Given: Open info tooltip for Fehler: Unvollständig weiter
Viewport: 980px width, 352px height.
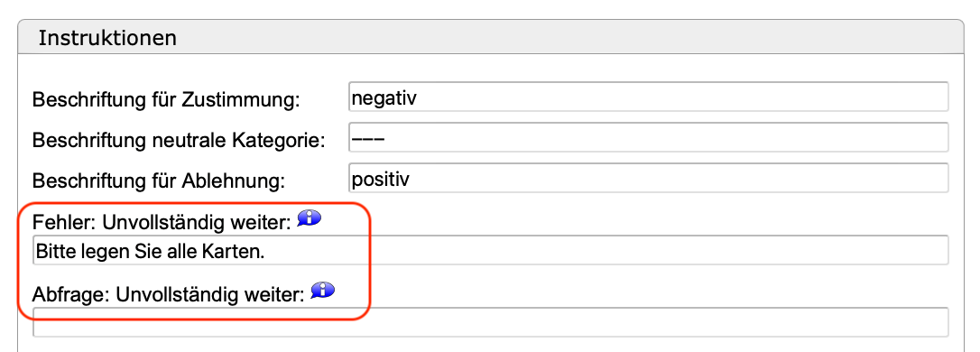Looking at the screenshot, I should [x=309, y=218].
